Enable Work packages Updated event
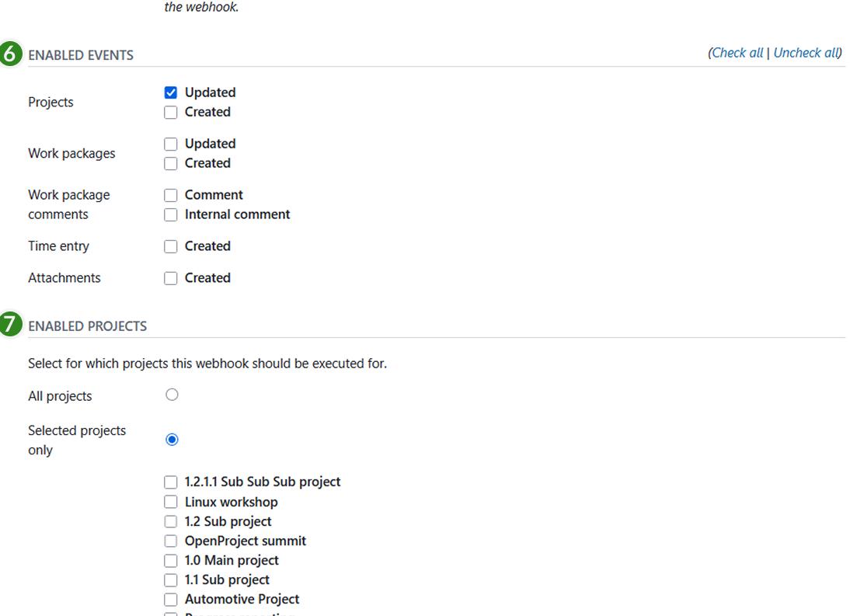850x616 pixels. pyautogui.click(x=171, y=144)
